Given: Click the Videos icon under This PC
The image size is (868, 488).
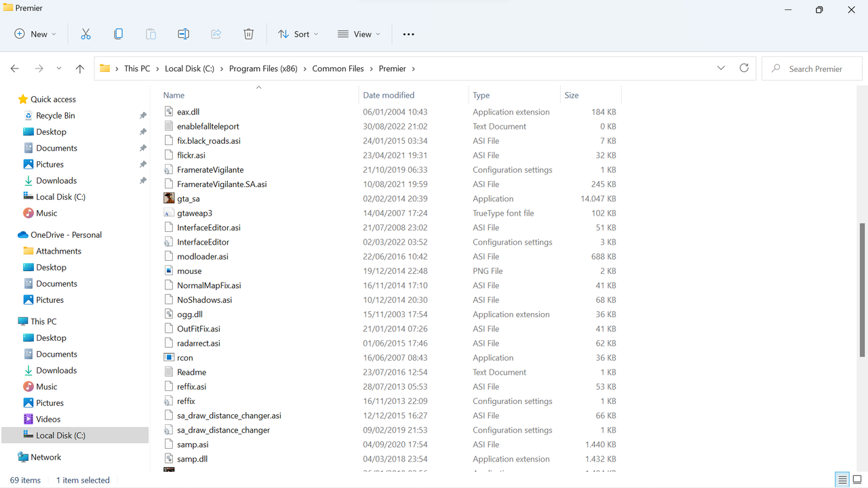Looking at the screenshot, I should (28, 419).
